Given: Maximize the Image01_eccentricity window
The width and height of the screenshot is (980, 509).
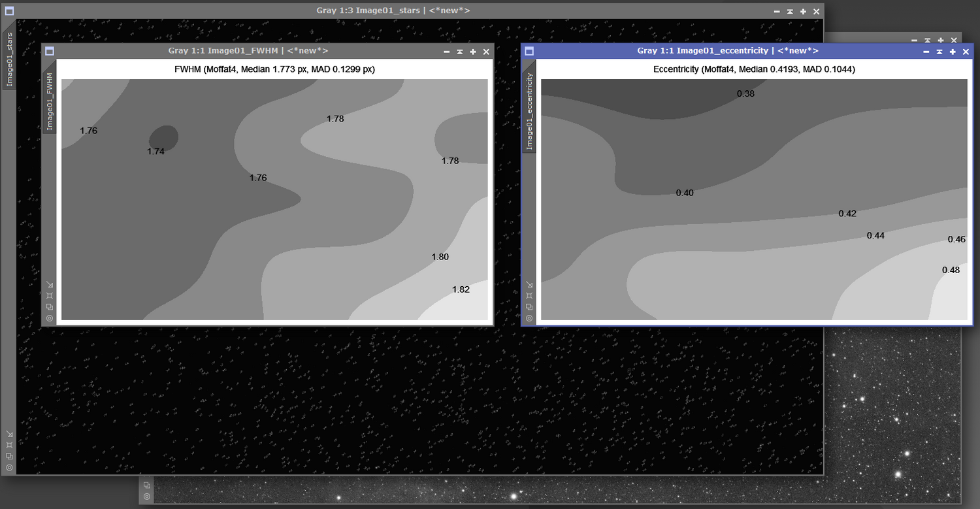Looking at the screenshot, I should [x=952, y=51].
